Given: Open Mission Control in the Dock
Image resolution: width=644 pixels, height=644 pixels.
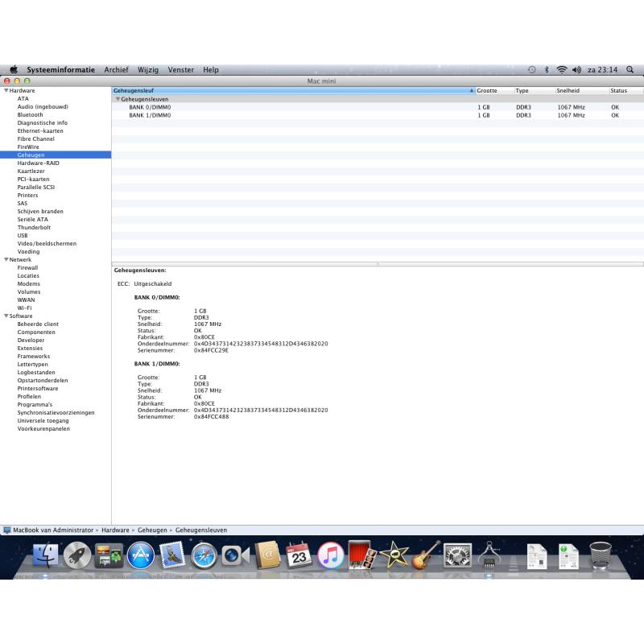Looking at the screenshot, I should (109, 555).
